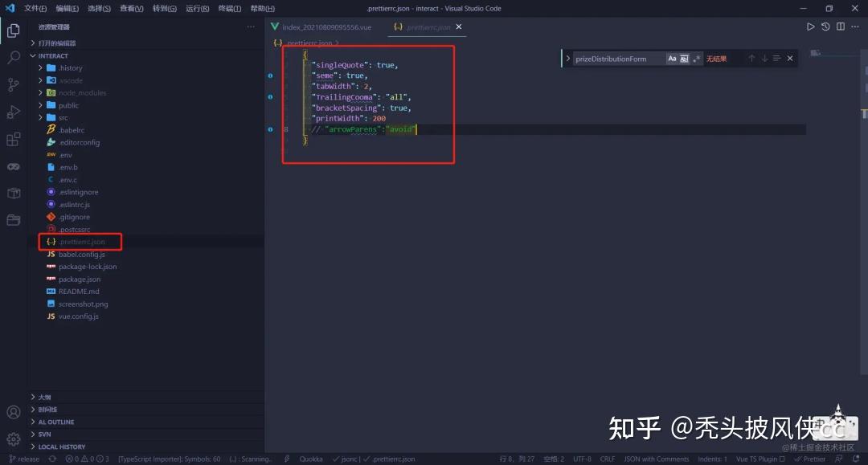Open the Extensions view

pyautogui.click(x=14, y=139)
